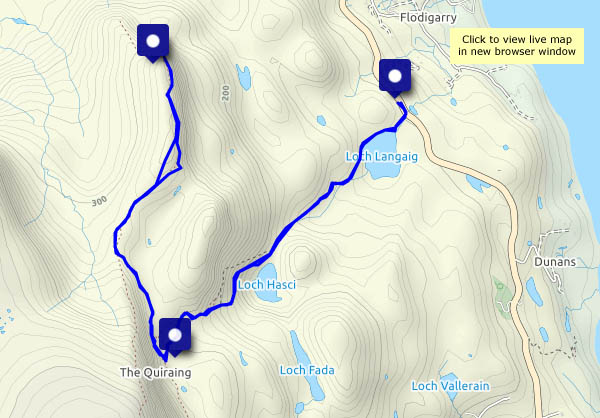Click the Loch Langaig label
600x418 pixels.
click(382, 157)
